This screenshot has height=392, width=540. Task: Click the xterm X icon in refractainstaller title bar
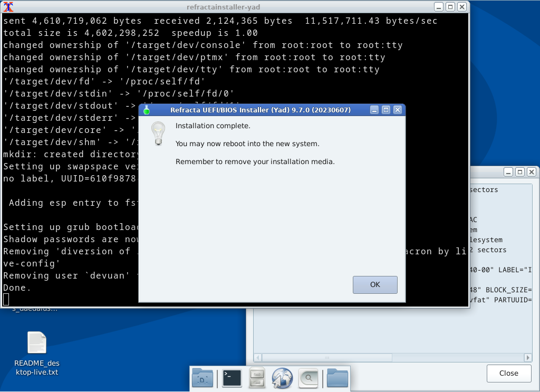pos(8,7)
